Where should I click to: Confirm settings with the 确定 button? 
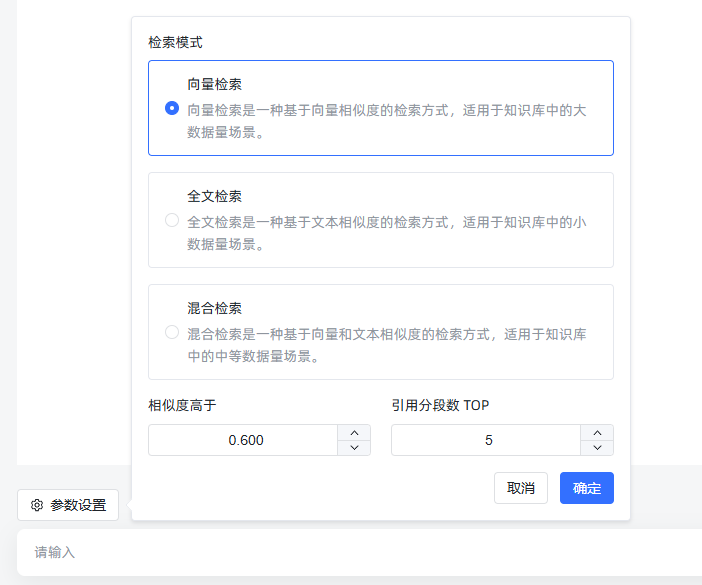(x=586, y=488)
